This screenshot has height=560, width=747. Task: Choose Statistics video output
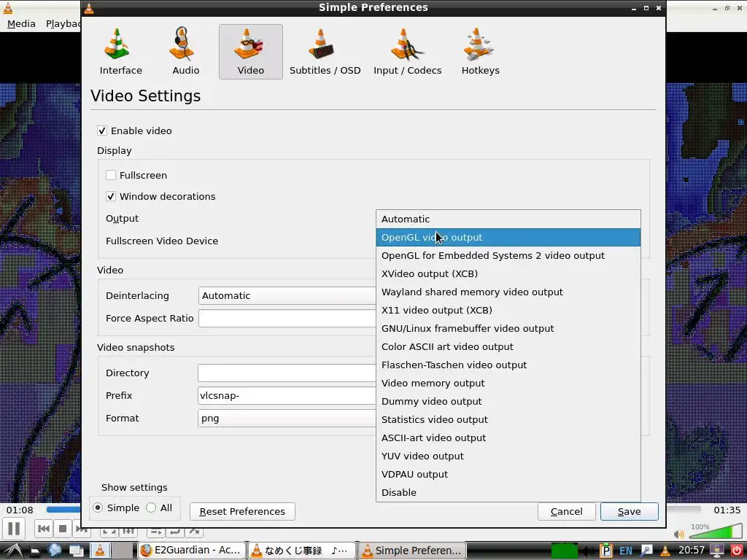pos(508,419)
